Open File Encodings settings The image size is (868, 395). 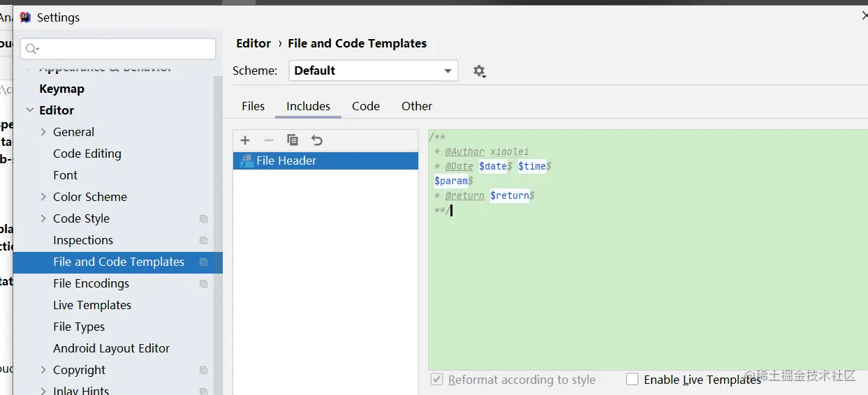(x=91, y=283)
